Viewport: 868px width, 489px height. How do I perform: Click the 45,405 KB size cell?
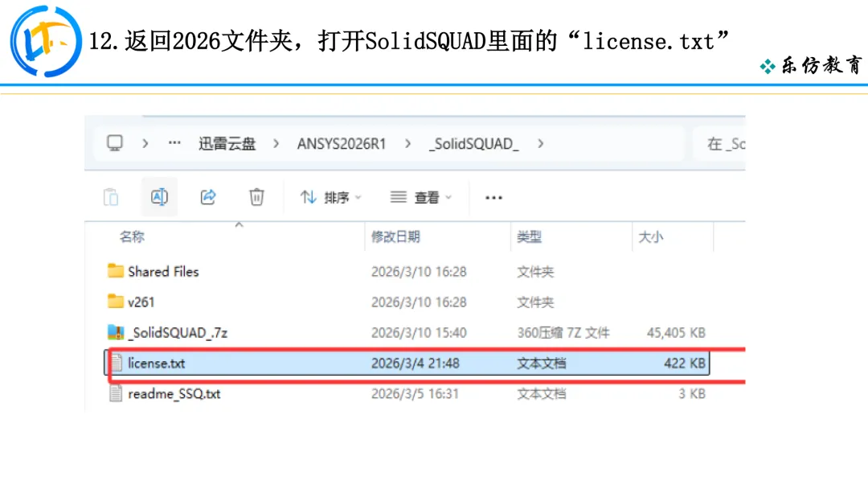click(x=676, y=333)
